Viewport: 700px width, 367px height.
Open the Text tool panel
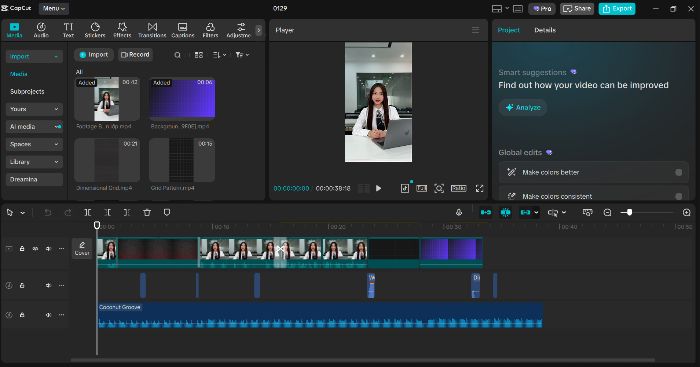pos(68,30)
